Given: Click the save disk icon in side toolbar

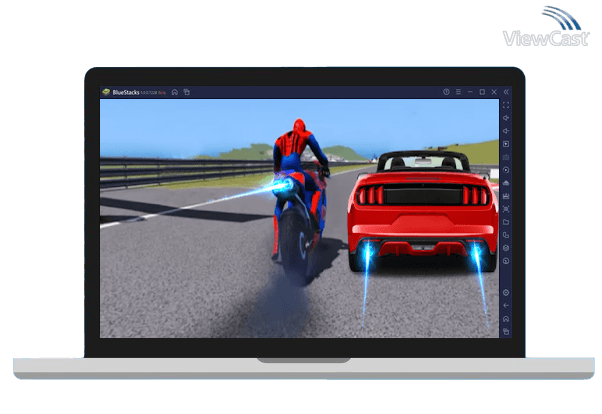Looking at the screenshot, I should click(506, 196).
